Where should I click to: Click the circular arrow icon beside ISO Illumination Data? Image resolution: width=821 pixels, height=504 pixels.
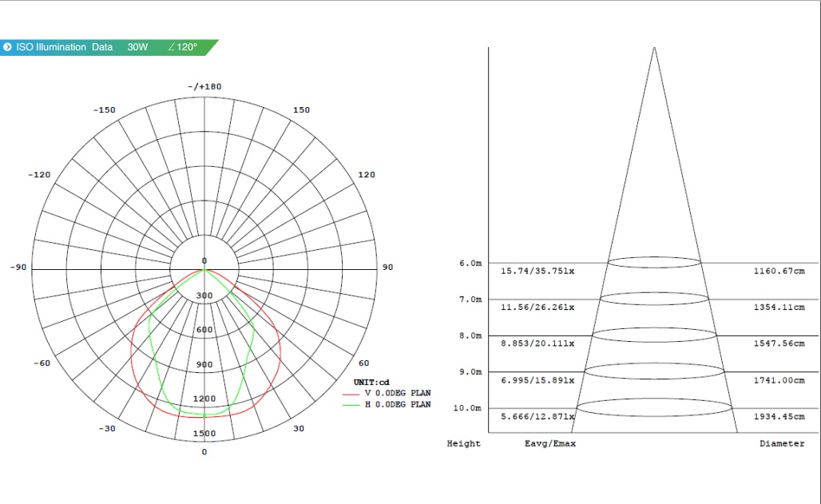(7, 47)
